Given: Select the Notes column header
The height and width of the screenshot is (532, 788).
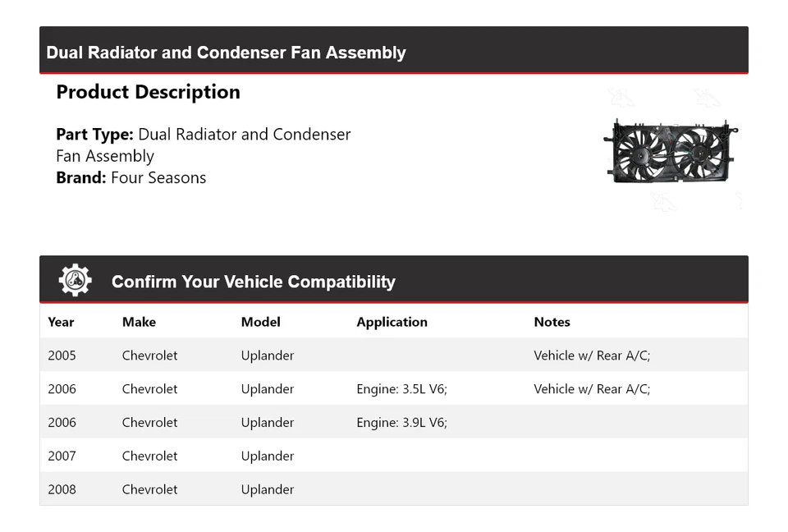Looking at the screenshot, I should coord(552,322).
